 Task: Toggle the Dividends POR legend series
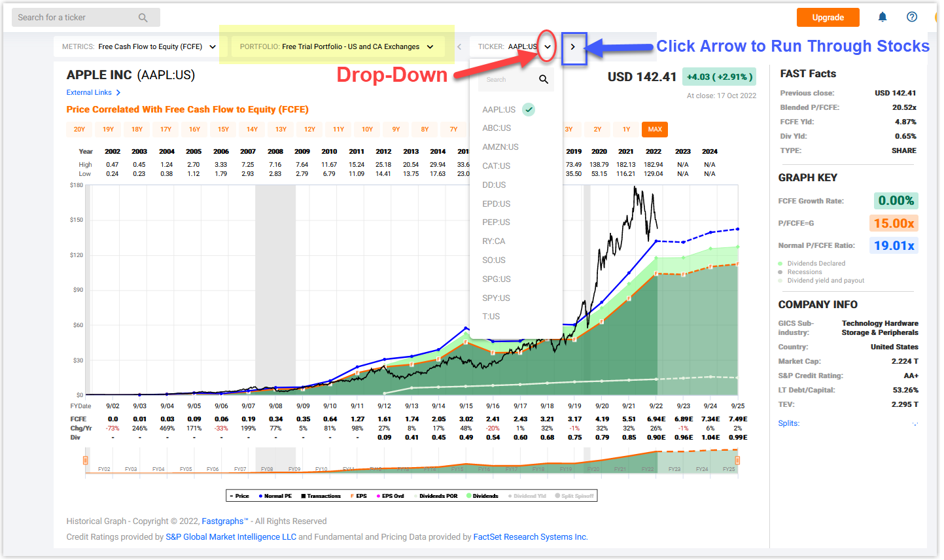435,497
